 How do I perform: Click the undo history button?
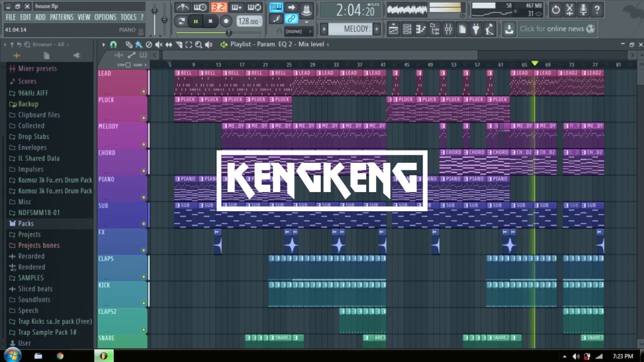tap(555, 10)
